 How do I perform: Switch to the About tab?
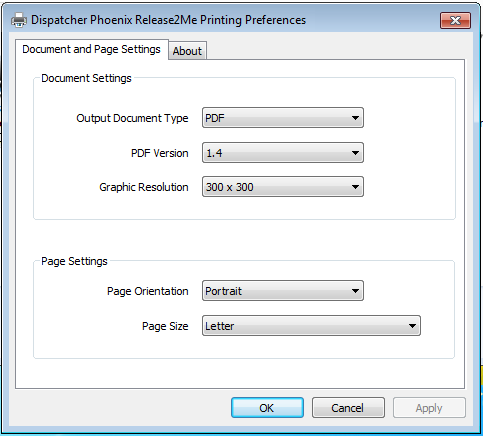187,51
